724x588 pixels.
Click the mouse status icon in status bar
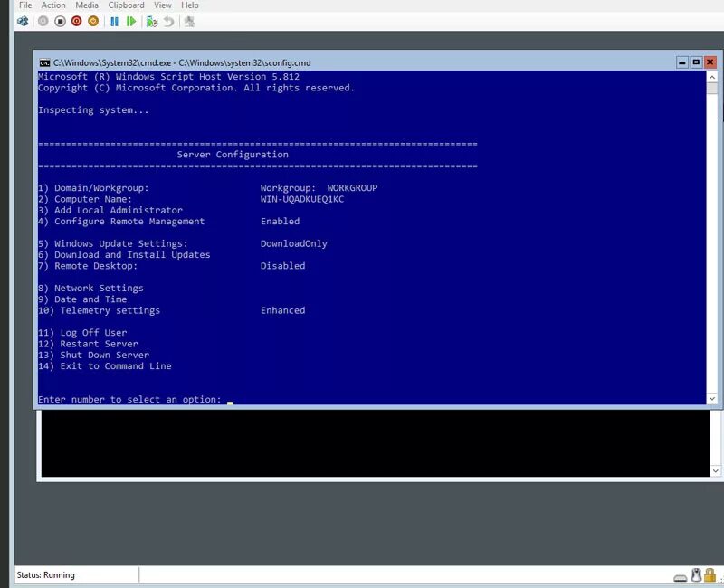(x=696, y=575)
